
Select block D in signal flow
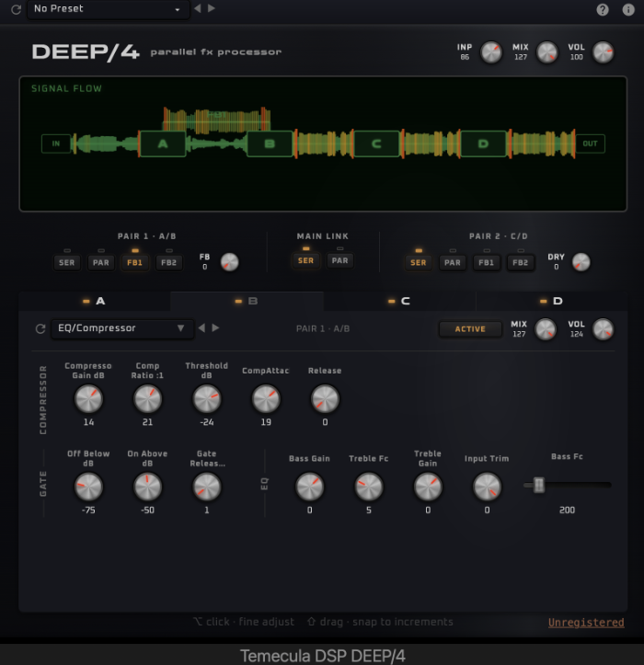pyautogui.click(x=483, y=144)
